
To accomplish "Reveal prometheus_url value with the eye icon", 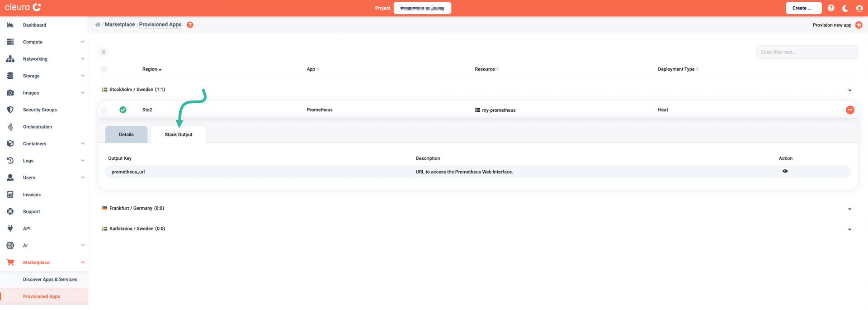I will [785, 171].
